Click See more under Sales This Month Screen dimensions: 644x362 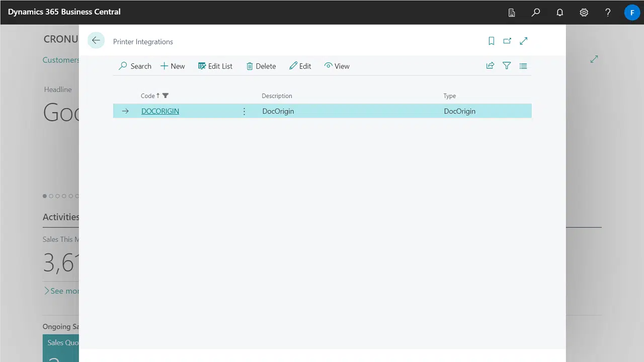(62, 291)
